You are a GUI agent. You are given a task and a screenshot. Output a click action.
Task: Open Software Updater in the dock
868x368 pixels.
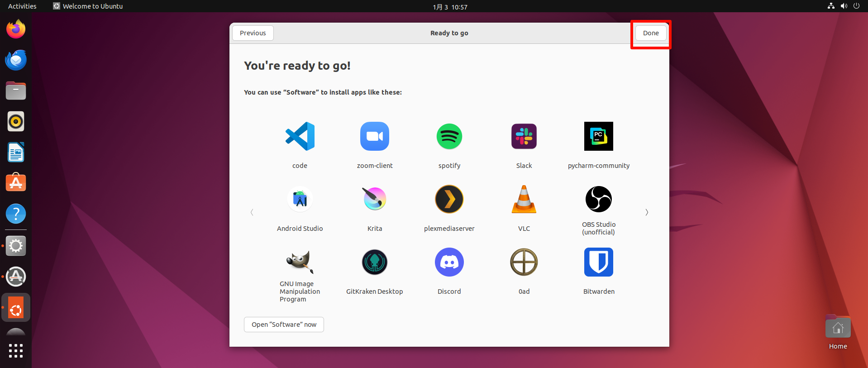[16, 277]
